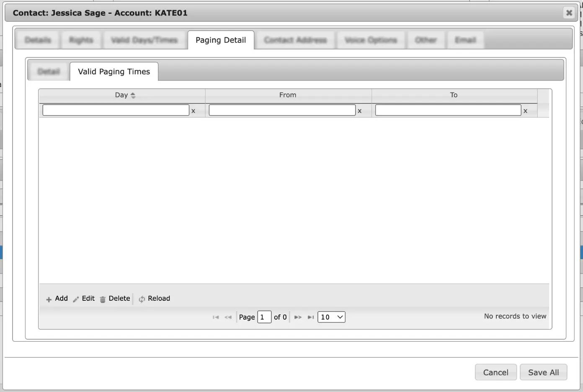Click the Save All button
The width and height of the screenshot is (583, 392).
coord(544,372)
